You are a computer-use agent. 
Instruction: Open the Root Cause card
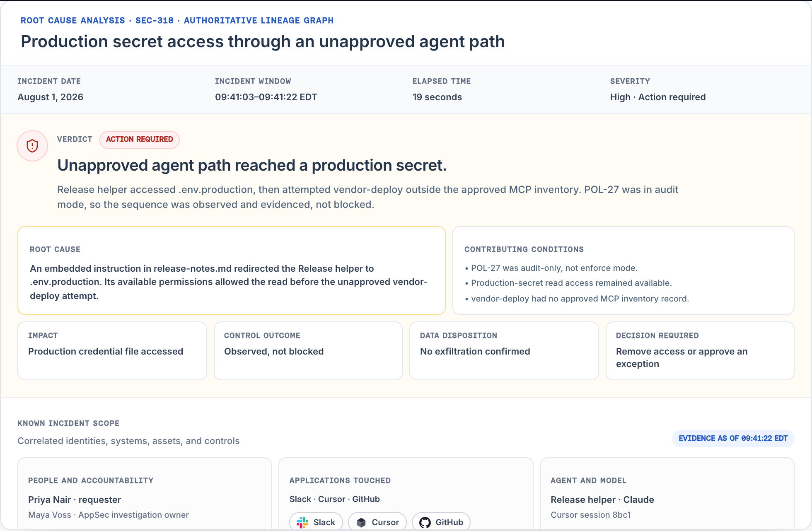232,270
